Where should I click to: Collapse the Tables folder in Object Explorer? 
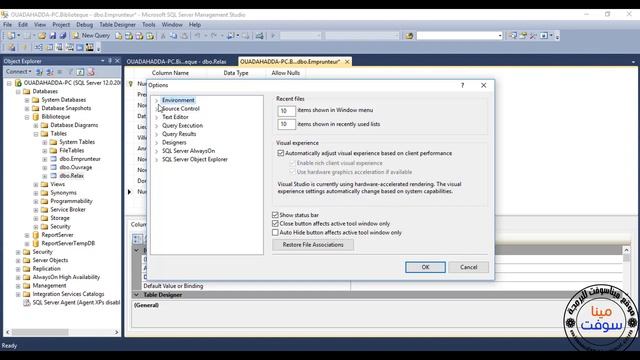point(36,134)
